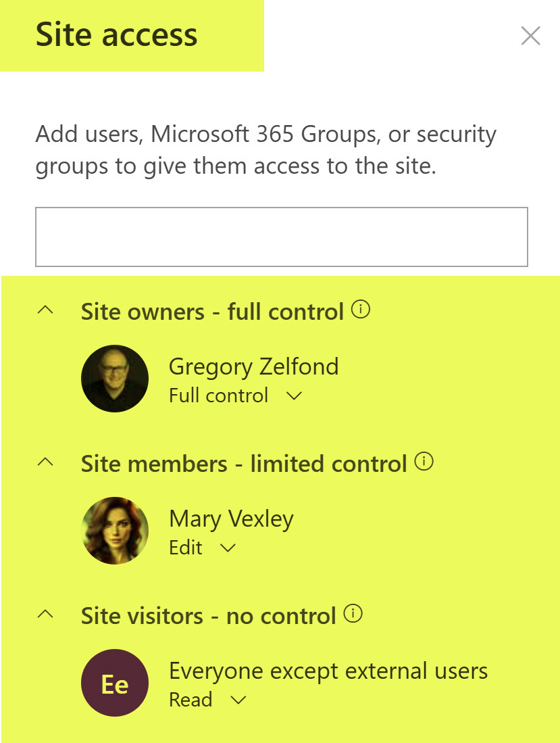Screen dimensions: 560x743
Task: Click Mary Vexley's profile photo
Action: [115, 531]
